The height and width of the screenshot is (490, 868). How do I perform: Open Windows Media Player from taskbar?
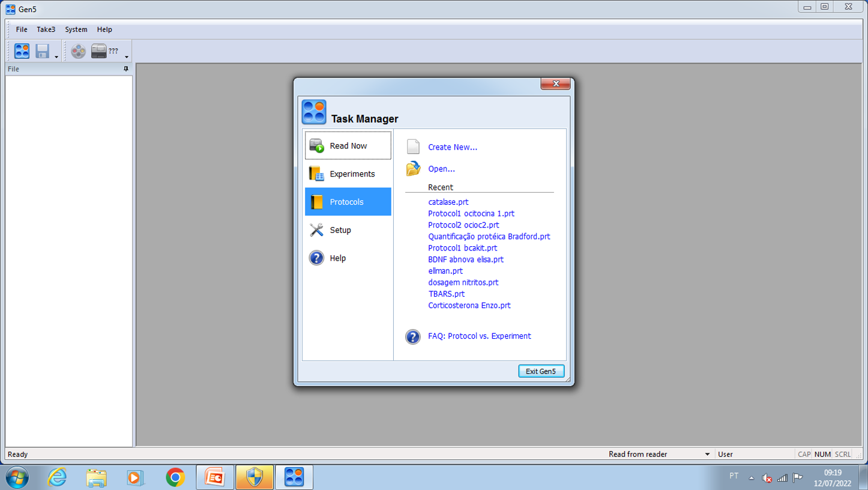[x=135, y=477]
